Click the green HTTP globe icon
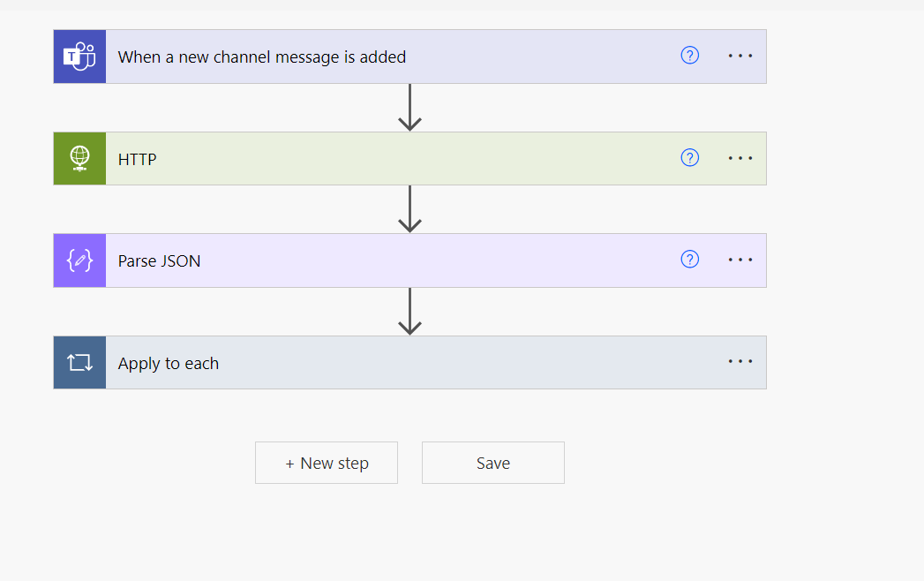924x581 pixels. coord(79,158)
